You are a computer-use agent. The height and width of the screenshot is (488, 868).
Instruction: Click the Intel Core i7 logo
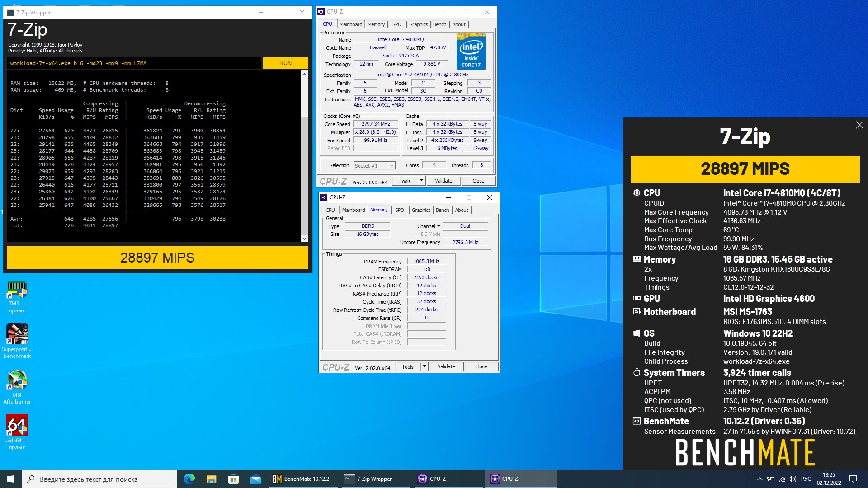tap(471, 52)
